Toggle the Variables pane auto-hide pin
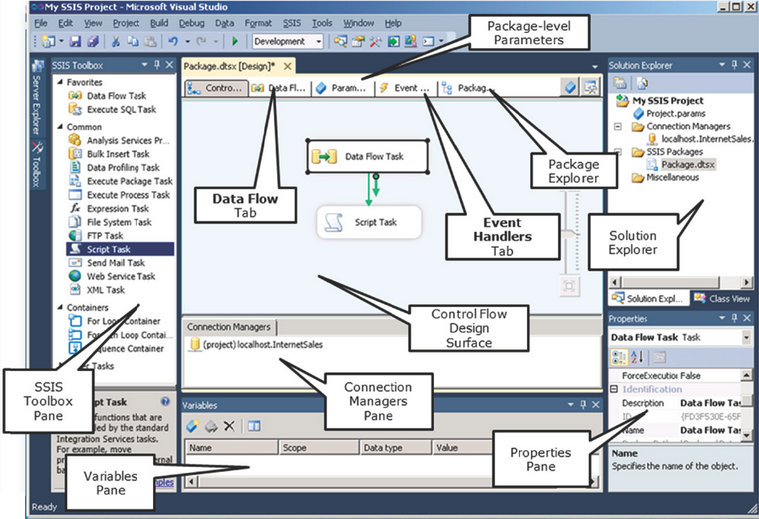 click(x=583, y=405)
